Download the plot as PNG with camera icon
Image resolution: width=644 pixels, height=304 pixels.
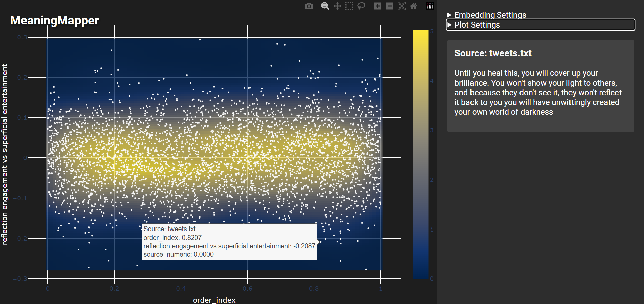click(309, 6)
